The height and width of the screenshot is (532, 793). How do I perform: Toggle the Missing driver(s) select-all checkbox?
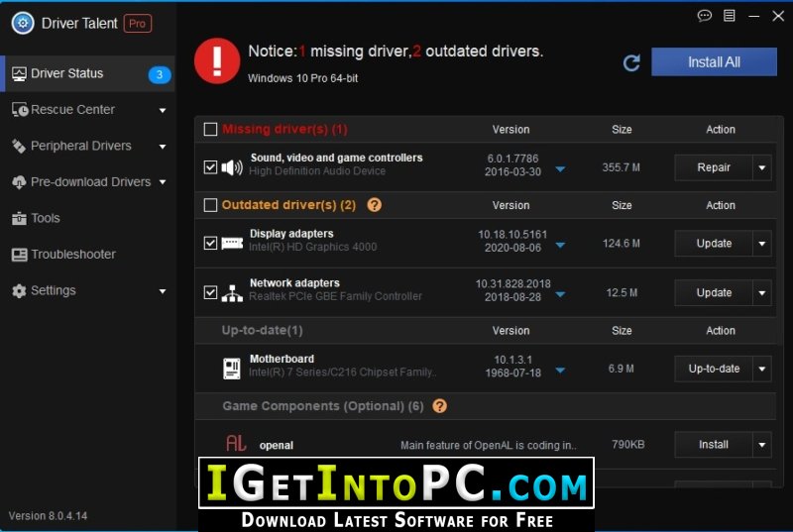(210, 130)
